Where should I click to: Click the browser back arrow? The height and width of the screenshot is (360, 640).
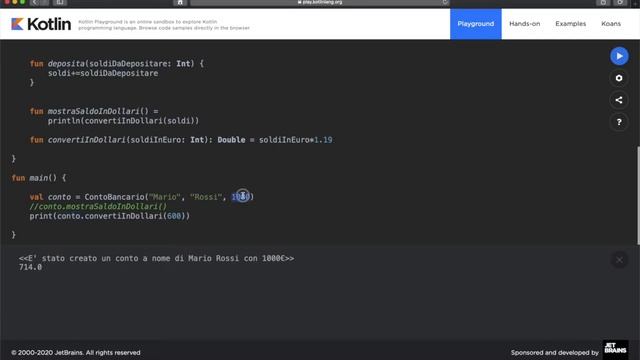[x=35, y=2]
